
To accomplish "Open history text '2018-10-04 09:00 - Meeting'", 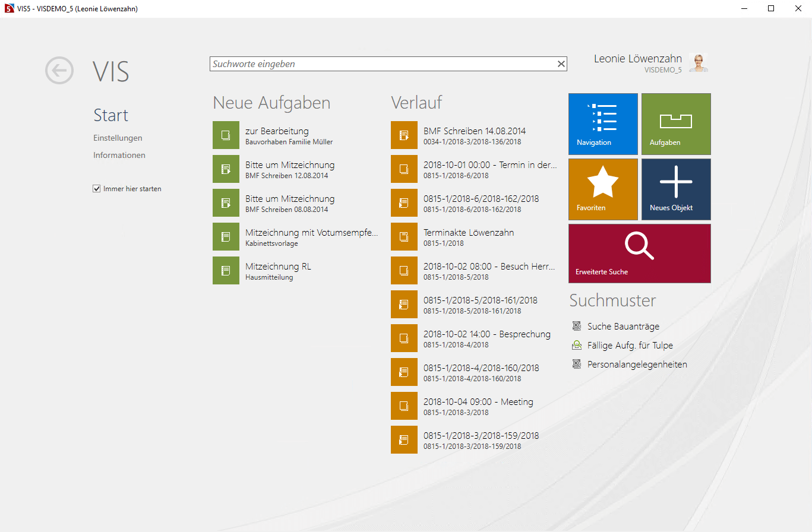I will pyautogui.click(x=478, y=401).
